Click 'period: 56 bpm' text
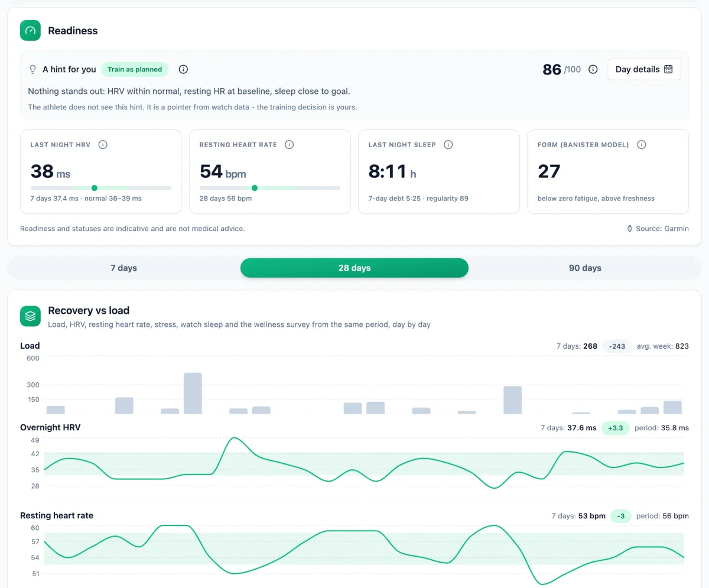The width and height of the screenshot is (709, 588). tap(662, 516)
